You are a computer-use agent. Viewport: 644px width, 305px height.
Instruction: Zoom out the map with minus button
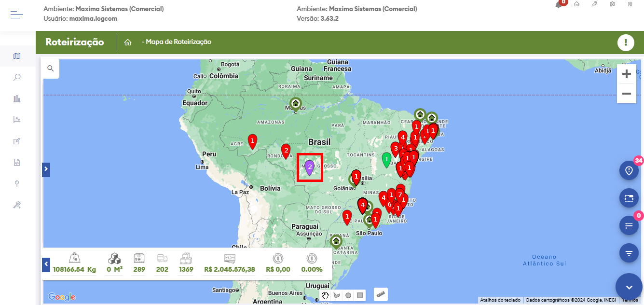[627, 94]
